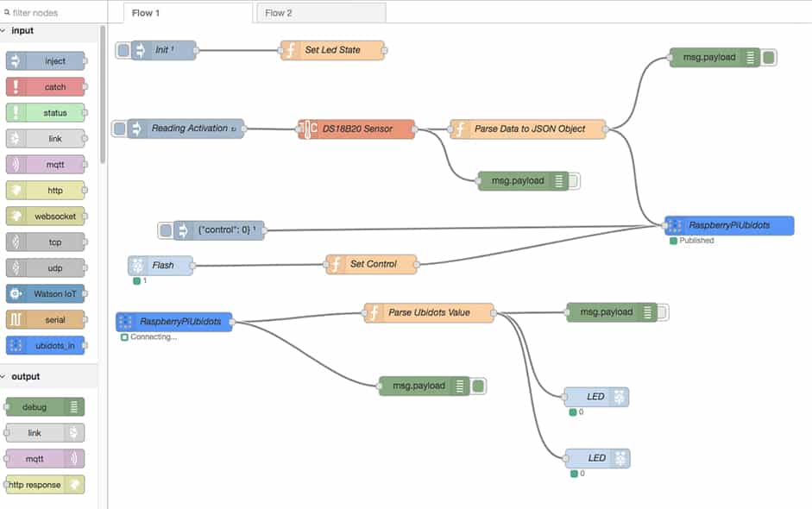Trigger the Init inject node button
The height and width of the screenshot is (509, 812).
123,50
